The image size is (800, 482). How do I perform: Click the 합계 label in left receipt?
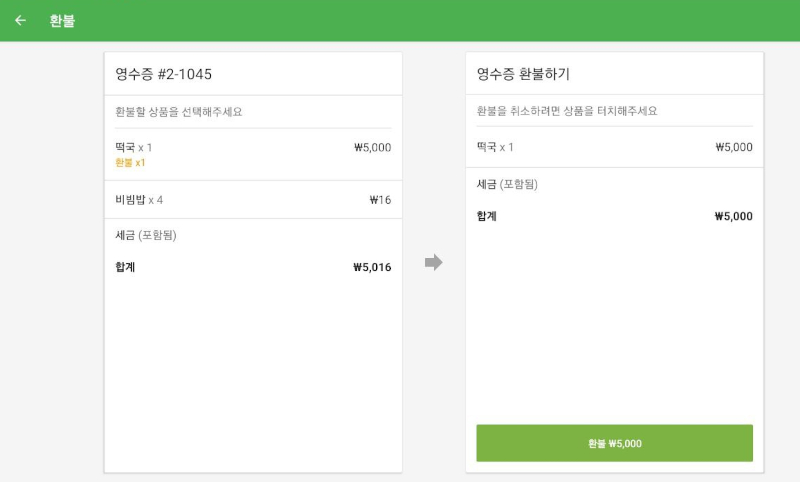[x=125, y=267]
